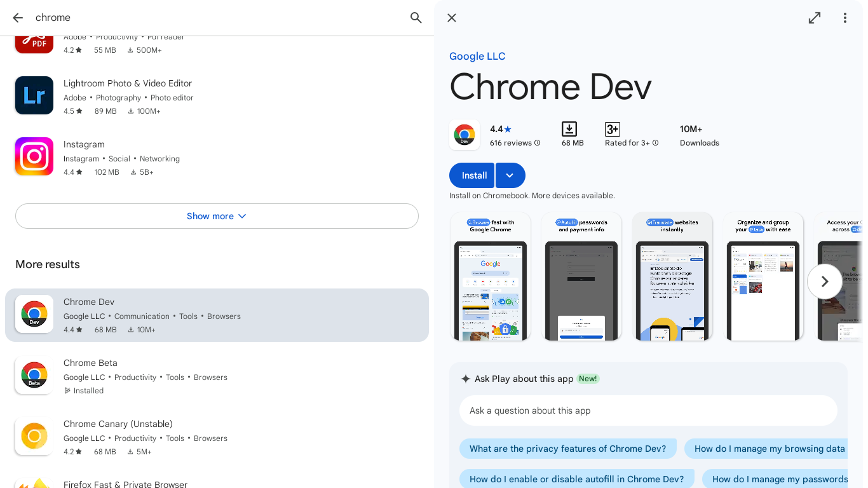
Task: Click the download size icon
Action: pos(569,129)
